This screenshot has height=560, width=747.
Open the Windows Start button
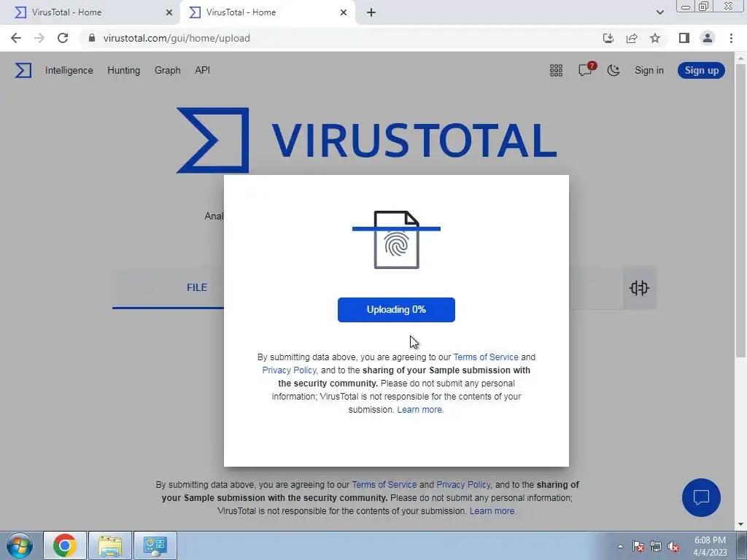pos(20,545)
